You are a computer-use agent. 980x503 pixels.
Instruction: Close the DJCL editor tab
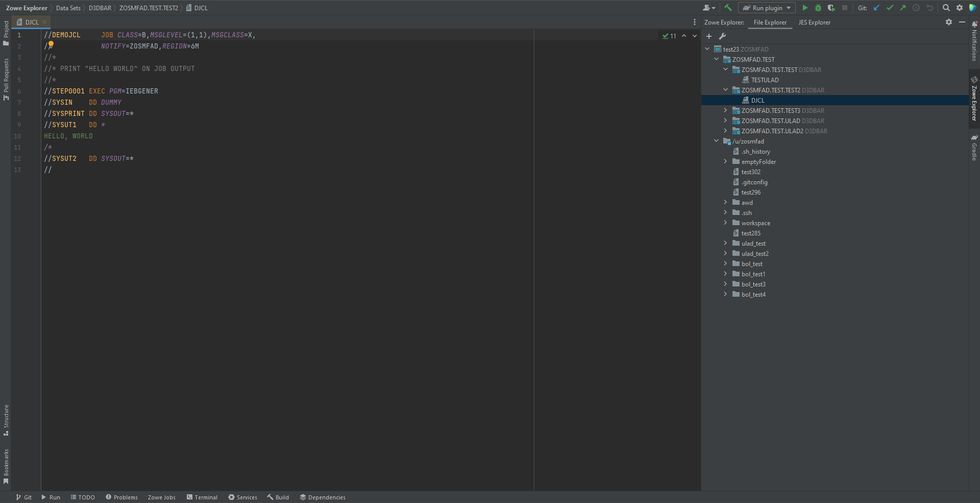pos(44,22)
